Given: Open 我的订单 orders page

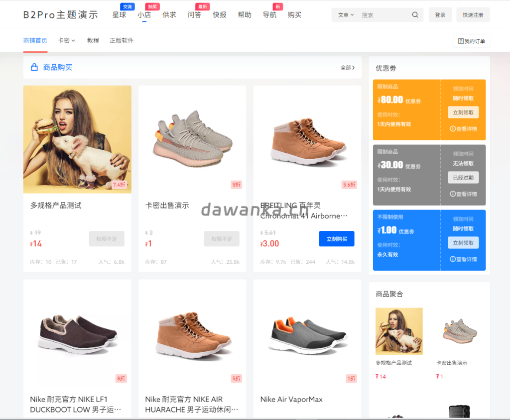Looking at the screenshot, I should [x=471, y=41].
